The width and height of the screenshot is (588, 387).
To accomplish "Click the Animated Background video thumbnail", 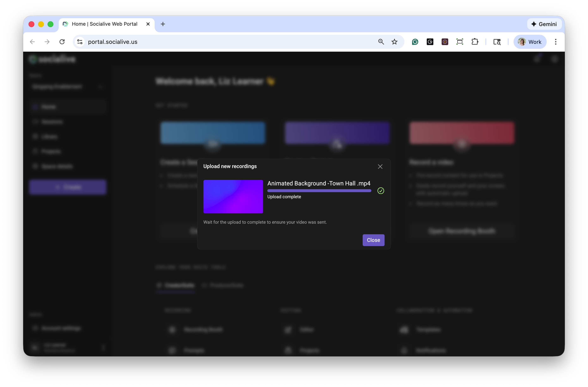I will tap(233, 196).
